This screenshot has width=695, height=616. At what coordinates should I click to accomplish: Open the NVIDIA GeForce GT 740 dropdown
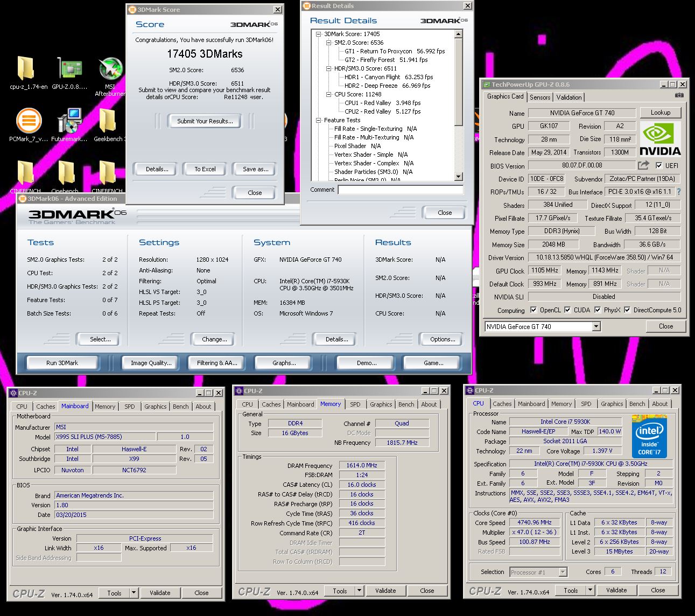tap(596, 326)
